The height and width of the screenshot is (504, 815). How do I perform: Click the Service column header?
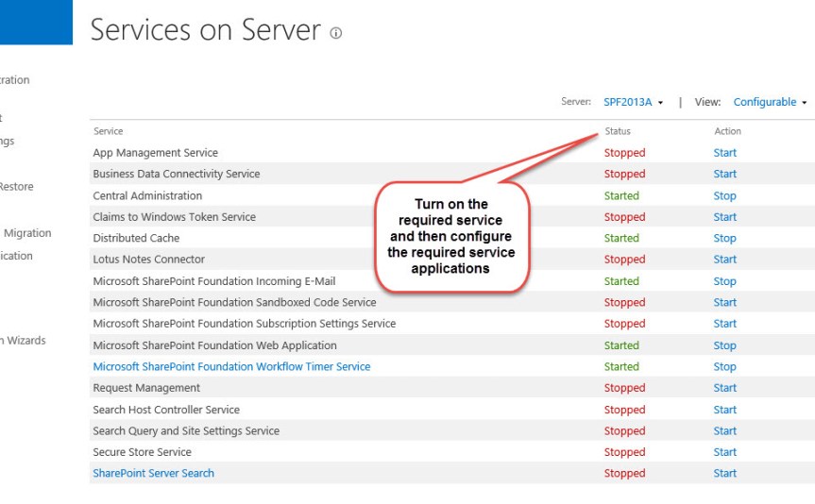(108, 131)
